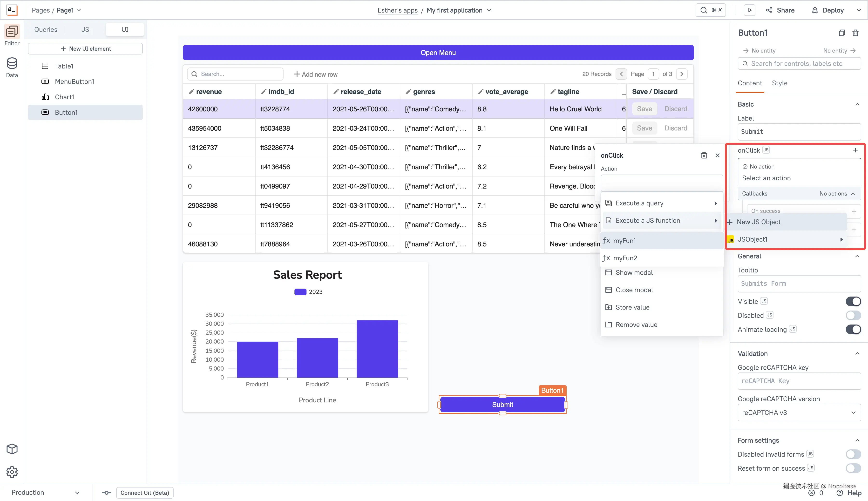The height and width of the screenshot is (501, 868).
Task: Open reCAPTCHA version dropdown
Action: [799, 413]
